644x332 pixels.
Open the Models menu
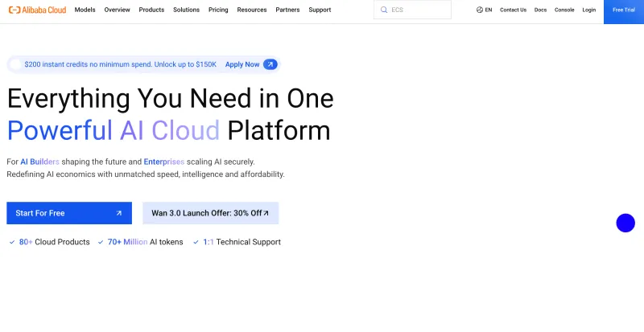tap(85, 10)
